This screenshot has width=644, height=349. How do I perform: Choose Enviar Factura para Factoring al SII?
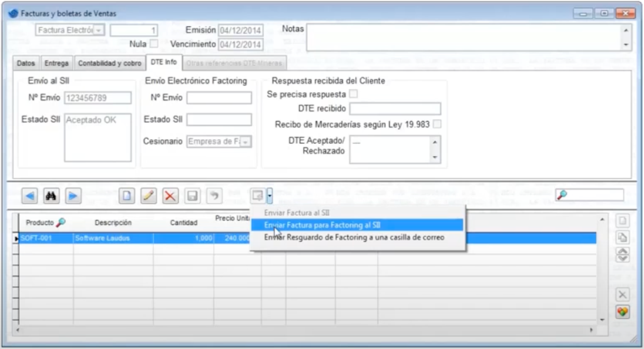coord(357,225)
